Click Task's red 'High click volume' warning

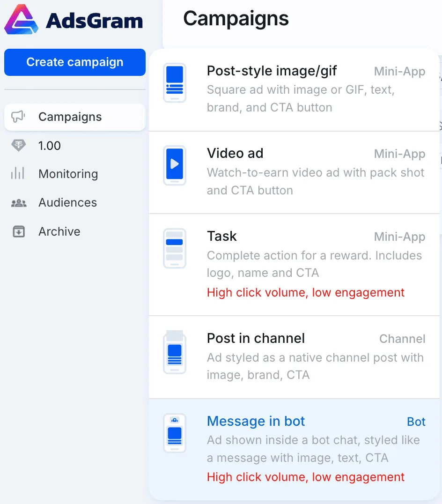[x=305, y=292]
